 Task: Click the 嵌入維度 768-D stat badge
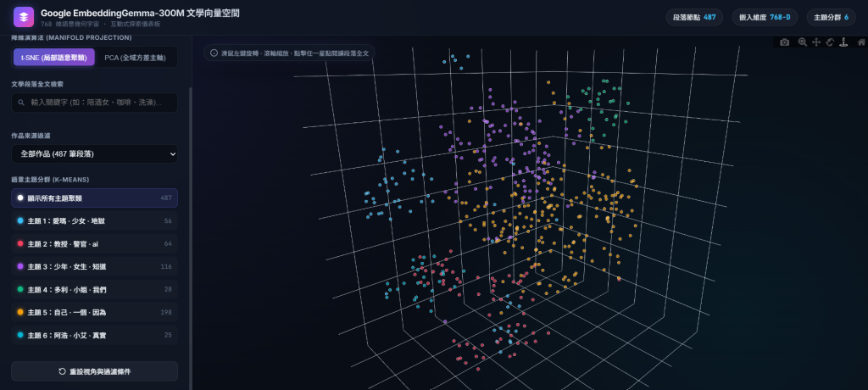pyautogui.click(x=765, y=17)
